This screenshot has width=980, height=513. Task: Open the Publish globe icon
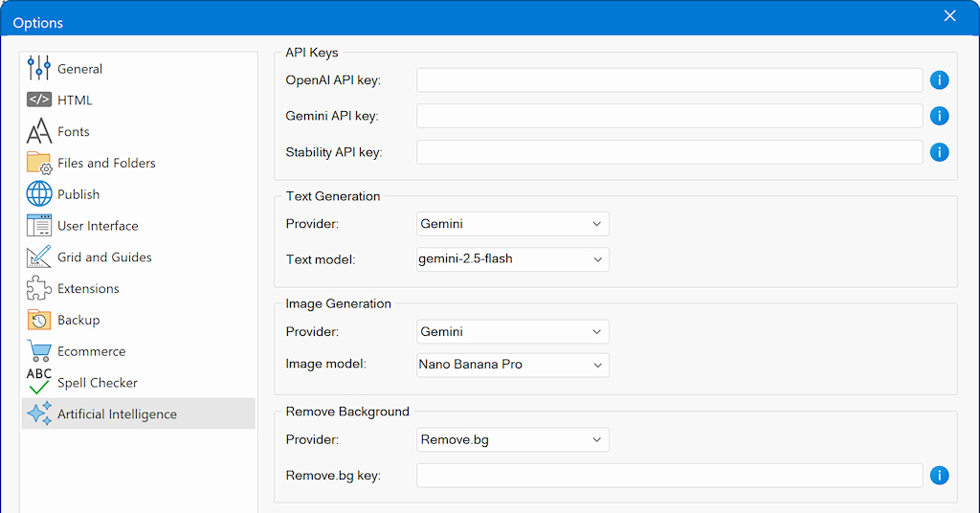[39, 194]
